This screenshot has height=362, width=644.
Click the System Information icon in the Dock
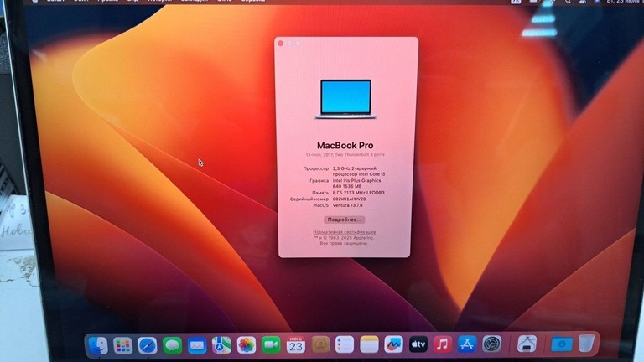527,344
